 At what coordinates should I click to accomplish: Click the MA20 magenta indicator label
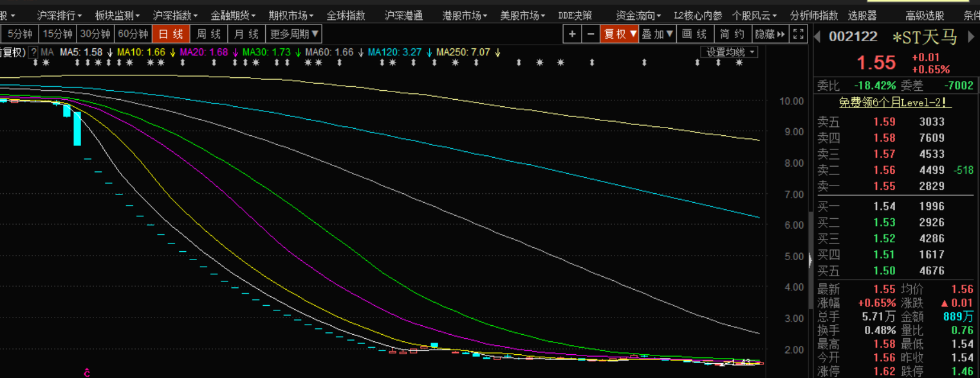click(x=204, y=52)
